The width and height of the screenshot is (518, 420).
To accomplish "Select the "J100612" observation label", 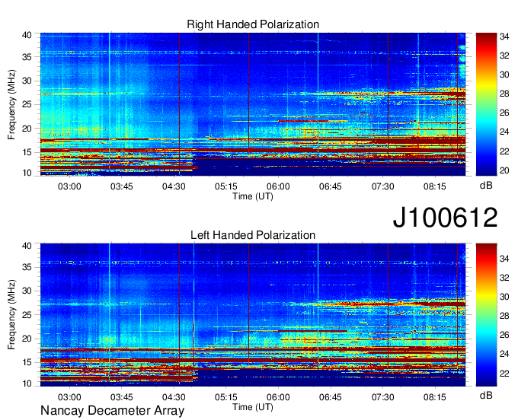I will tap(445, 217).
